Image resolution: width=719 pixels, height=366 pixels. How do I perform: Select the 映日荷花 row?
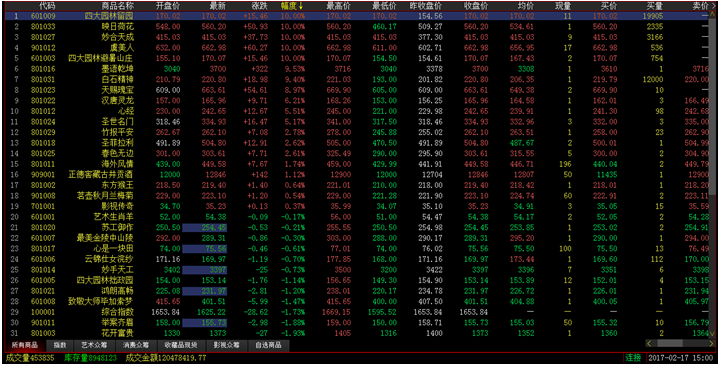[x=357, y=27]
